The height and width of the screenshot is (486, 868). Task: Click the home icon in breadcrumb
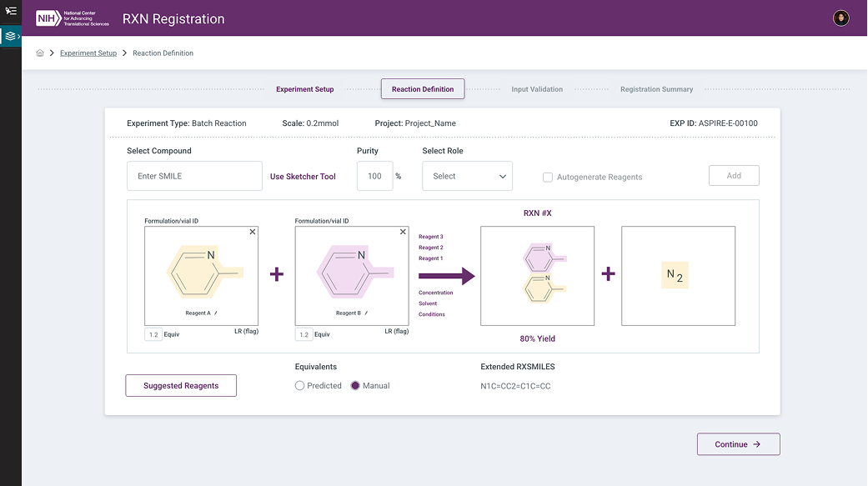pyautogui.click(x=40, y=53)
